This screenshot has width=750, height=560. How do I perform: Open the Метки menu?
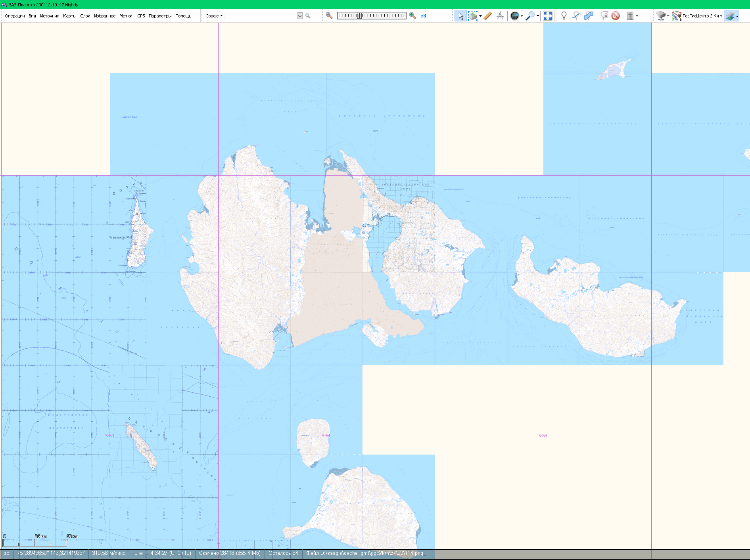point(126,16)
